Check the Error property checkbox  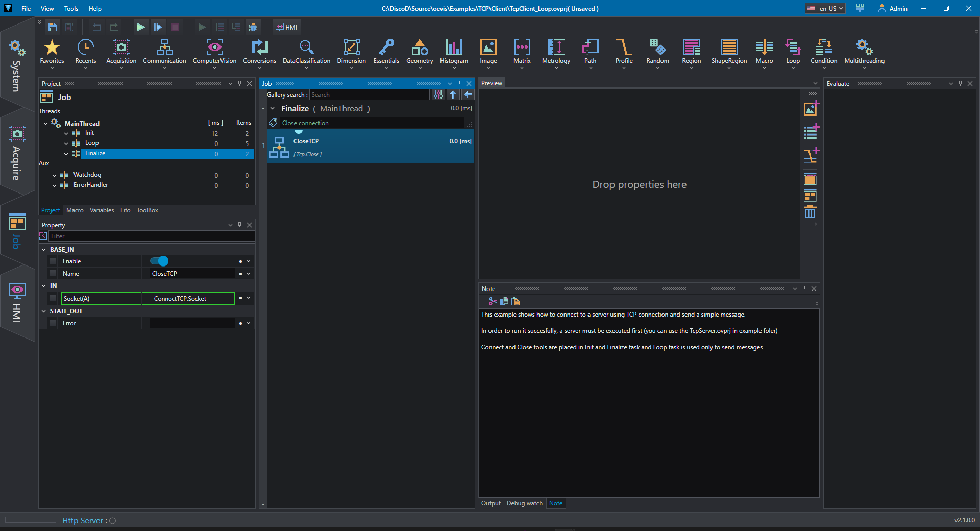[53, 323]
